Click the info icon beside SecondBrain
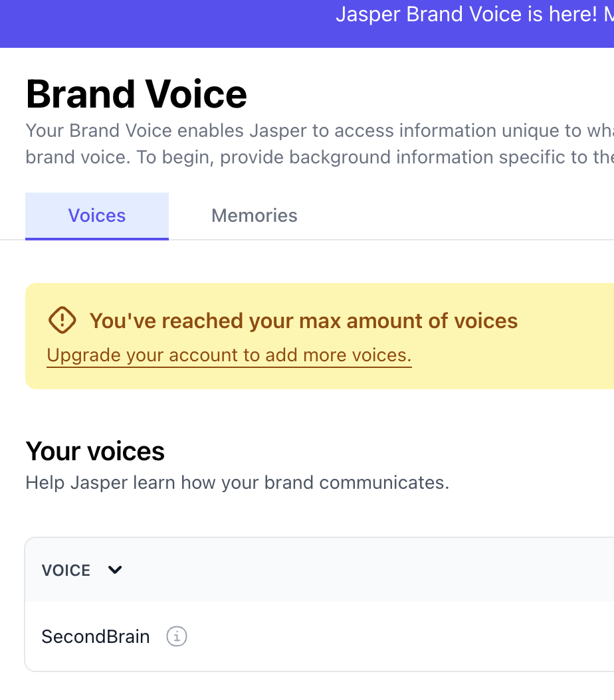The height and width of the screenshot is (700, 614). pyautogui.click(x=176, y=637)
